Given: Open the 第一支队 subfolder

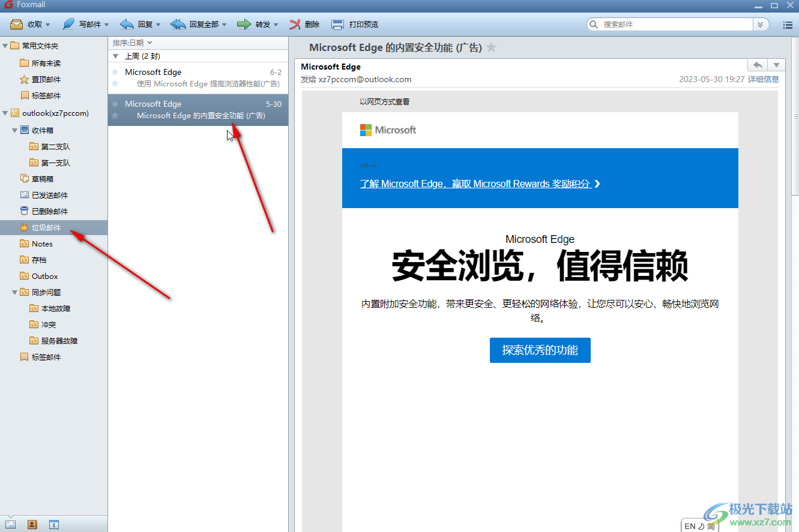Looking at the screenshot, I should point(56,163).
